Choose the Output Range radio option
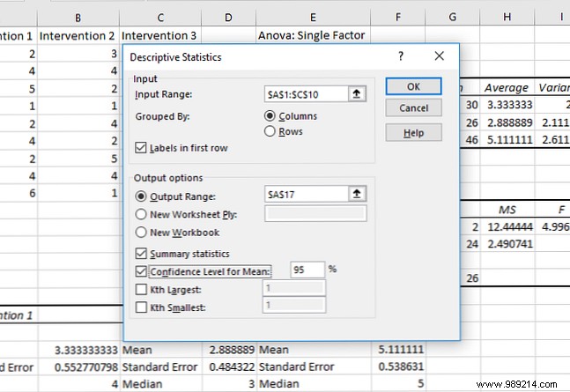 pos(141,196)
